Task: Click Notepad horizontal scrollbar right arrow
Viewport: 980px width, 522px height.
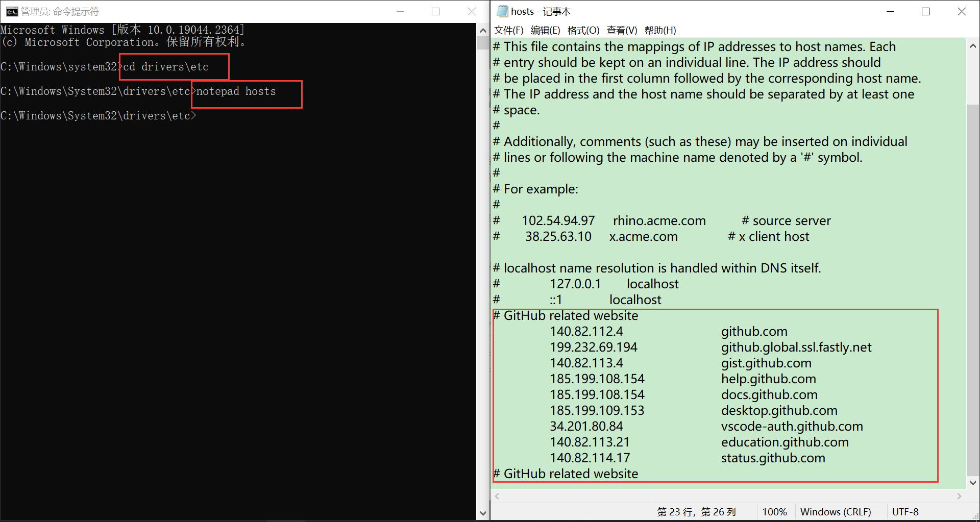Action: pyautogui.click(x=959, y=496)
